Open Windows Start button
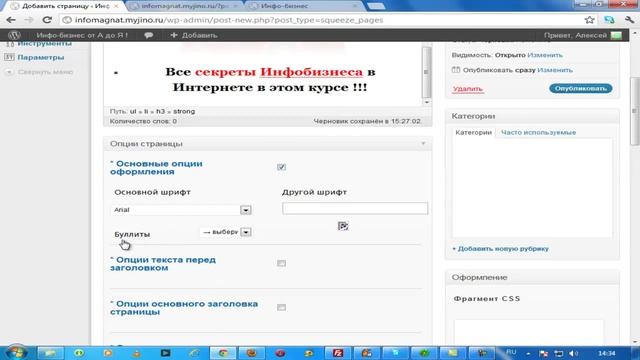The height and width of the screenshot is (360, 640). [x=16, y=353]
